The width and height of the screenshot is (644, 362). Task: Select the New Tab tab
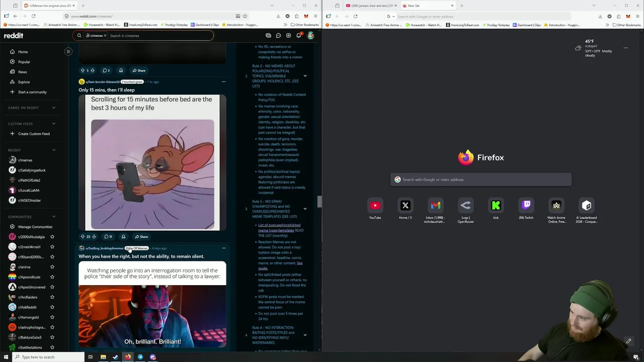428,6
